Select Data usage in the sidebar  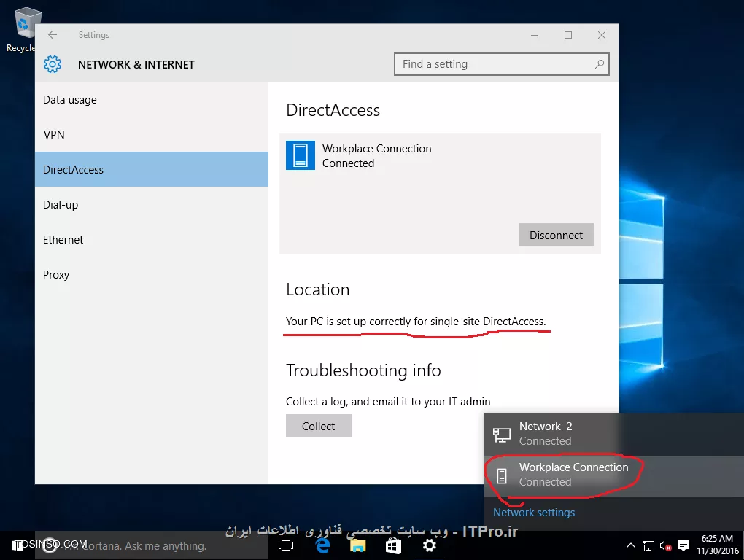tap(152, 100)
